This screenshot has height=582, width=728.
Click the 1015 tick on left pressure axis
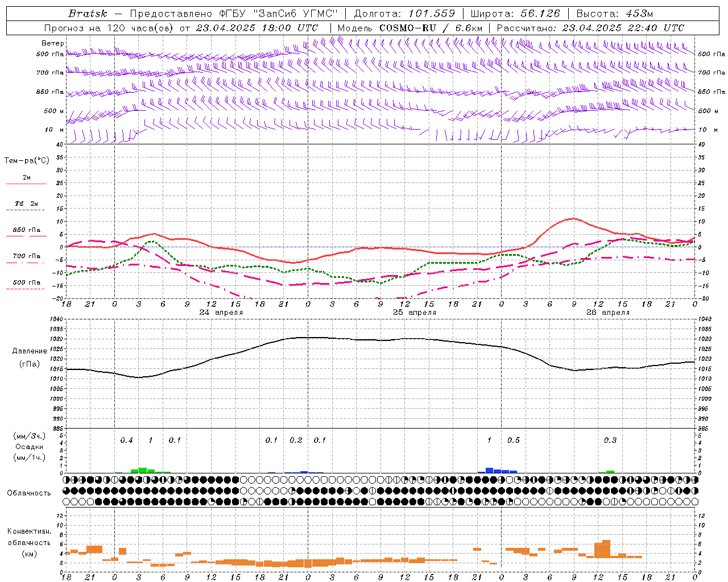[x=57, y=369]
